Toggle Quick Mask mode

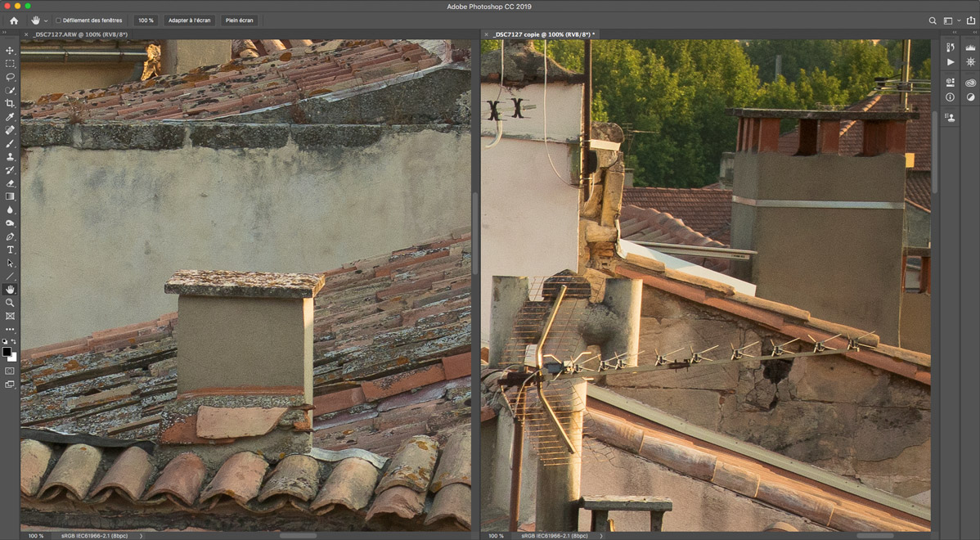11,371
